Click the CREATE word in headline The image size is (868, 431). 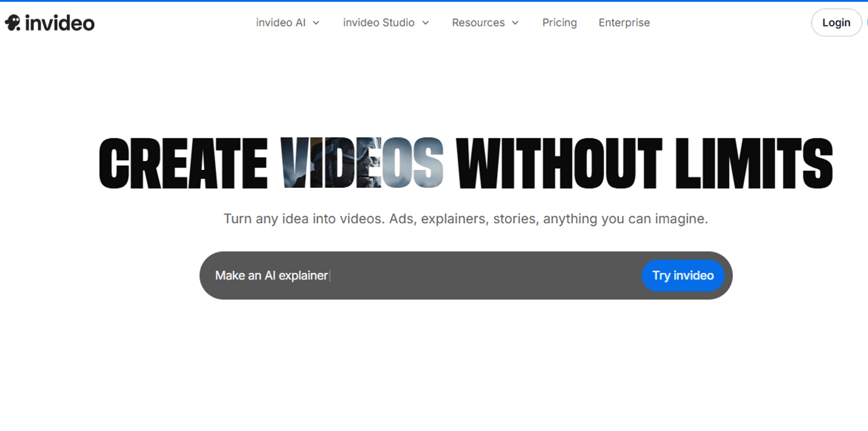tap(184, 163)
